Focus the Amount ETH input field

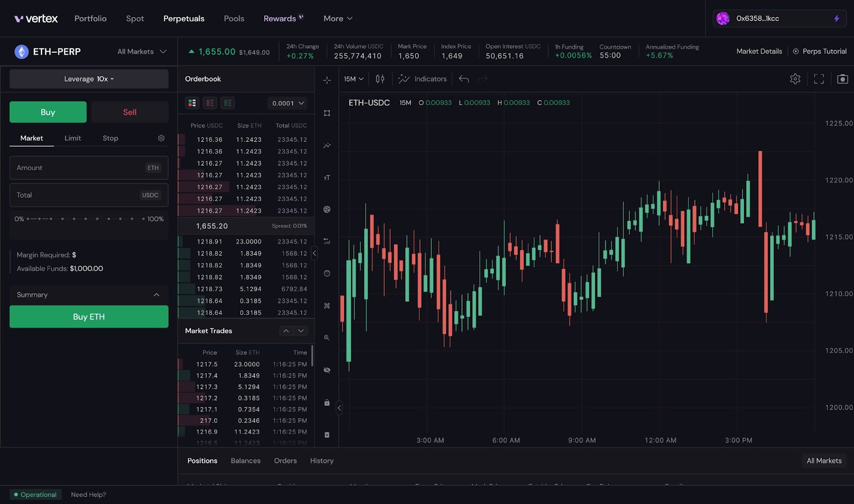coord(89,168)
